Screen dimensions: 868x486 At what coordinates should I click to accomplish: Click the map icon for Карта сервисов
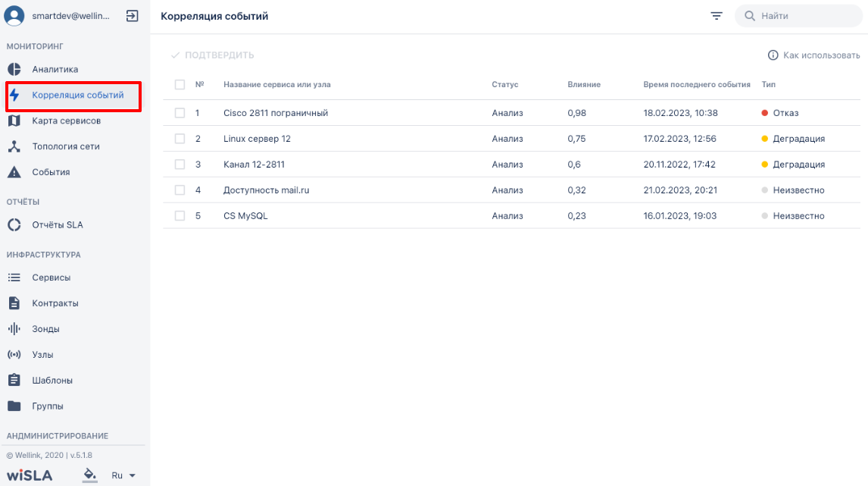coord(14,121)
